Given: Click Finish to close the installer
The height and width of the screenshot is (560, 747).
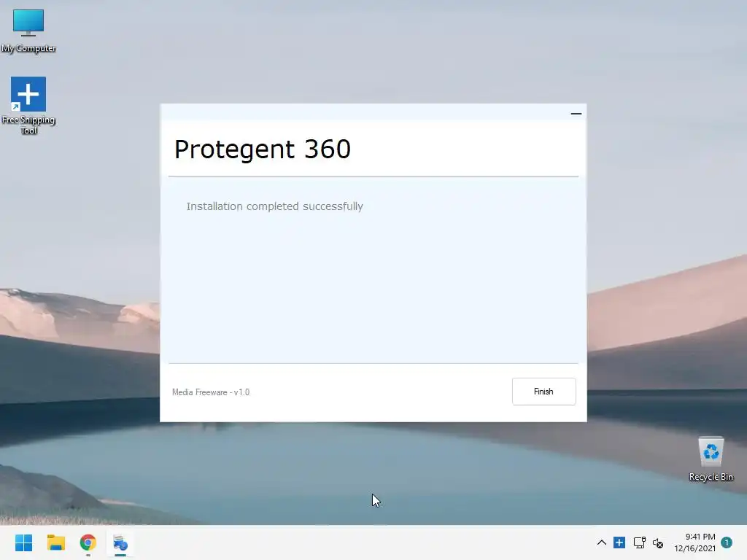Looking at the screenshot, I should (543, 392).
